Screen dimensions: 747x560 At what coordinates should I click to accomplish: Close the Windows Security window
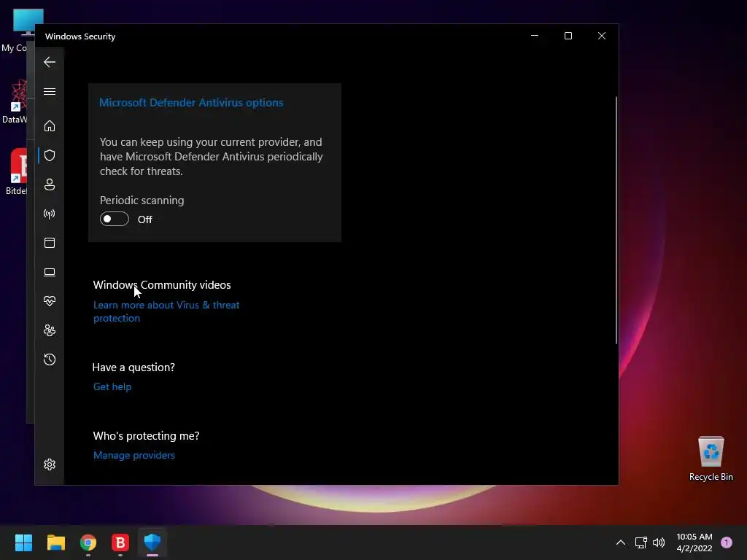(x=602, y=36)
